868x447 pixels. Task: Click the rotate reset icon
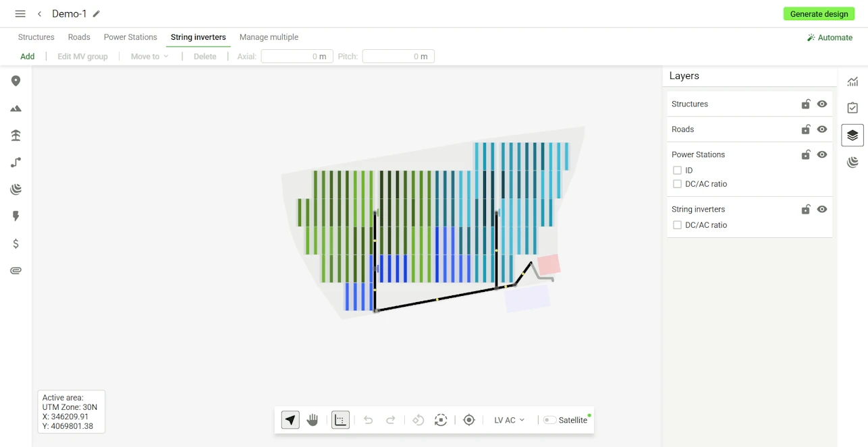(418, 420)
